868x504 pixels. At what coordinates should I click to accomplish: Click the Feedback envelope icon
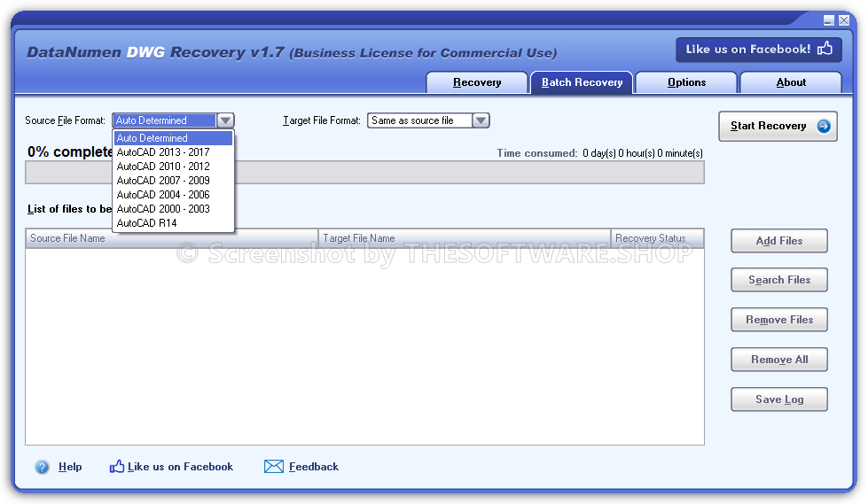coord(273,467)
